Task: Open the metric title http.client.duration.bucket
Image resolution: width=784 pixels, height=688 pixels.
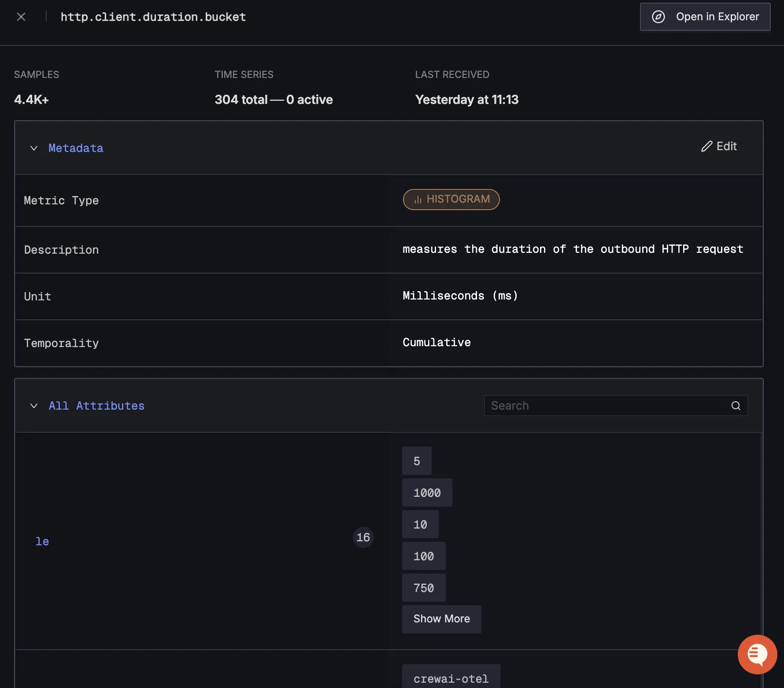Action: tap(153, 17)
